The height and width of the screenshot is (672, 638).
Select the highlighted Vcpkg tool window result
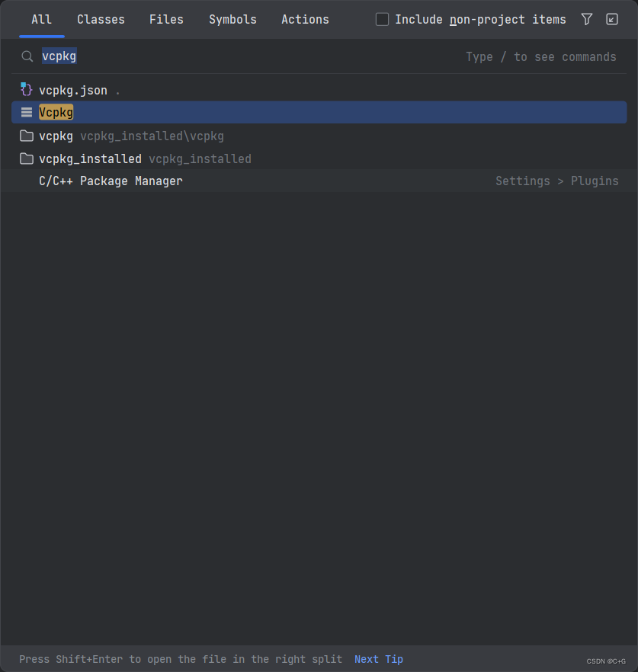[x=319, y=112]
